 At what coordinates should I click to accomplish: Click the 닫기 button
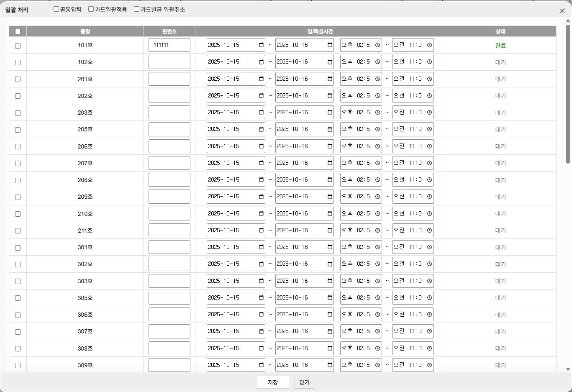point(304,382)
